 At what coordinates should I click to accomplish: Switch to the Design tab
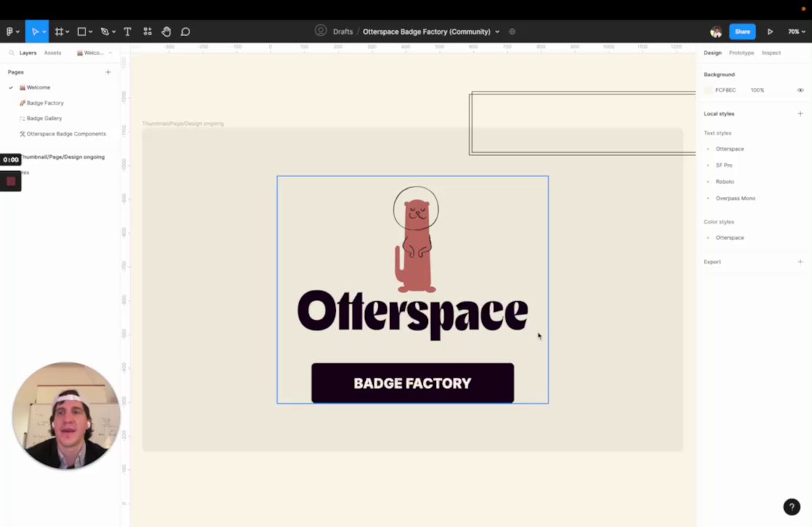[x=712, y=53]
